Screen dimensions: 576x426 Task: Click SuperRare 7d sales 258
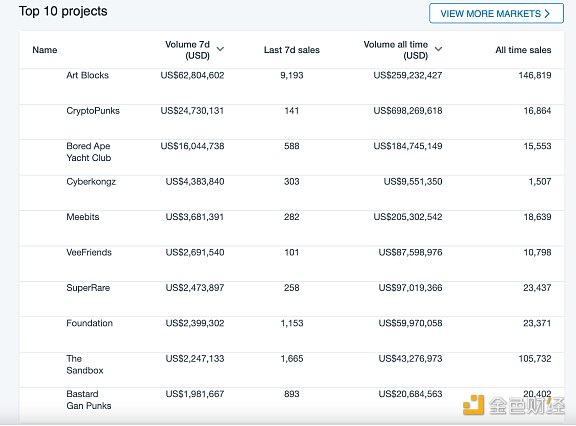[292, 288]
